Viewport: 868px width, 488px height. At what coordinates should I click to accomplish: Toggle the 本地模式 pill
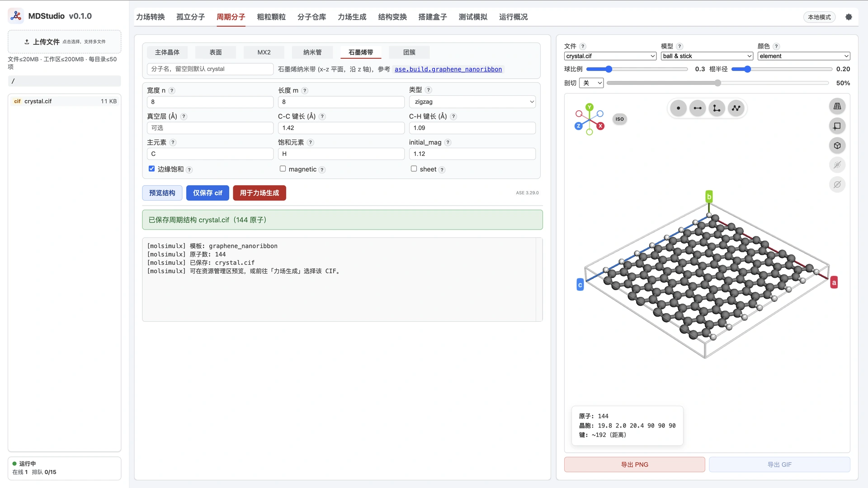(819, 17)
